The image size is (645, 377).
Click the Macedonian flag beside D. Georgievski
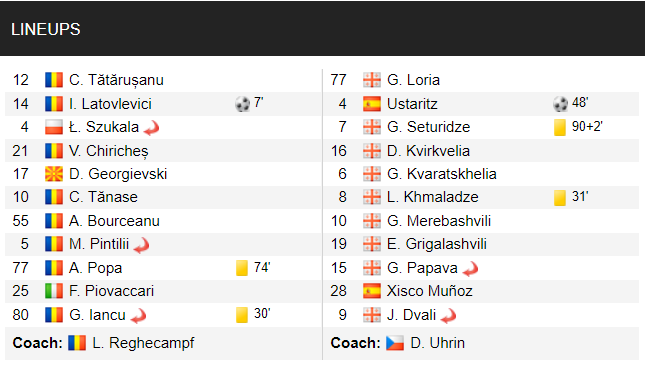[x=54, y=174]
